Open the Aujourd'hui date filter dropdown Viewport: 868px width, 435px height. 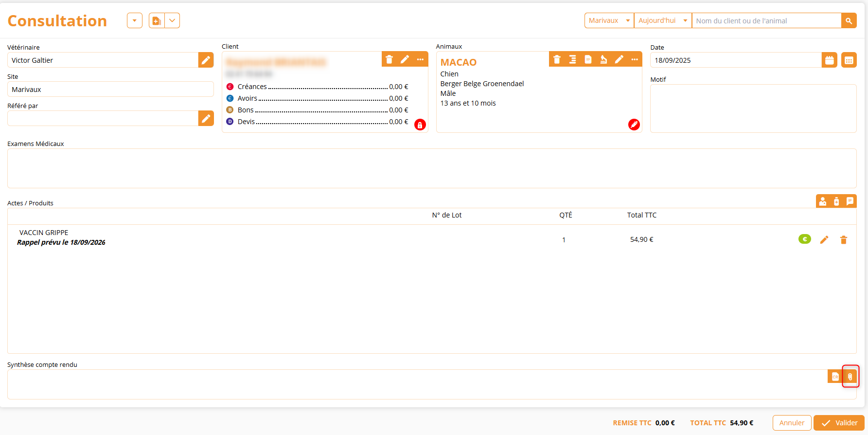point(663,20)
